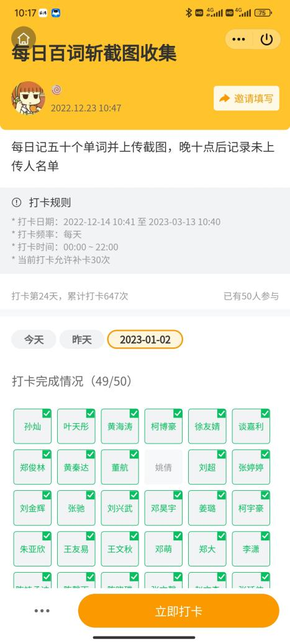Open the 2023-01-02 date picker
This screenshot has width=290, height=644.
145,339
